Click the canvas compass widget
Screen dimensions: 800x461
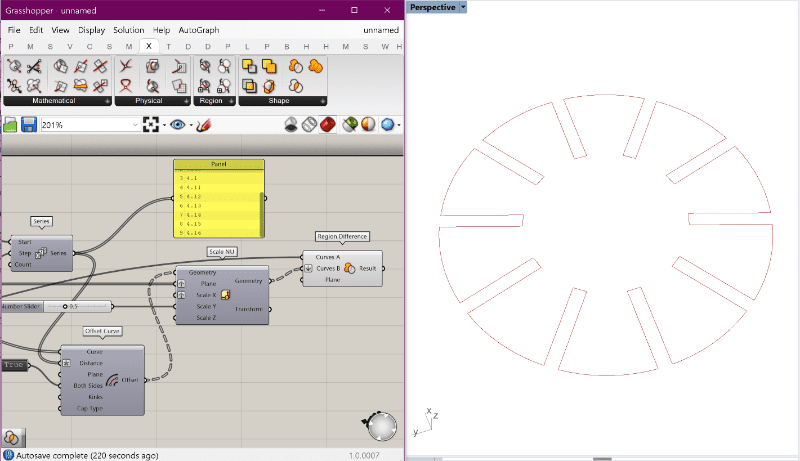pyautogui.click(x=382, y=426)
